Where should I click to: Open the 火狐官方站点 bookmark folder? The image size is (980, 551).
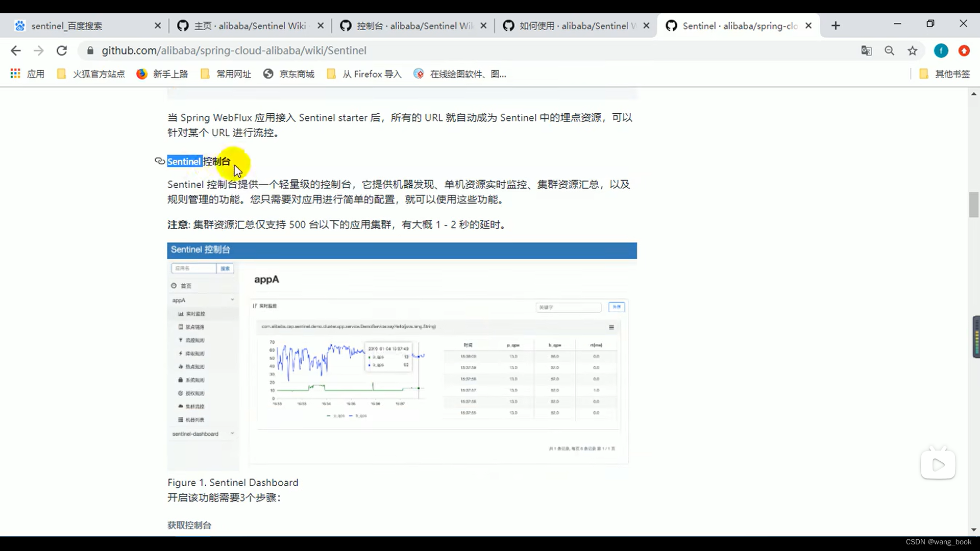[91, 74]
